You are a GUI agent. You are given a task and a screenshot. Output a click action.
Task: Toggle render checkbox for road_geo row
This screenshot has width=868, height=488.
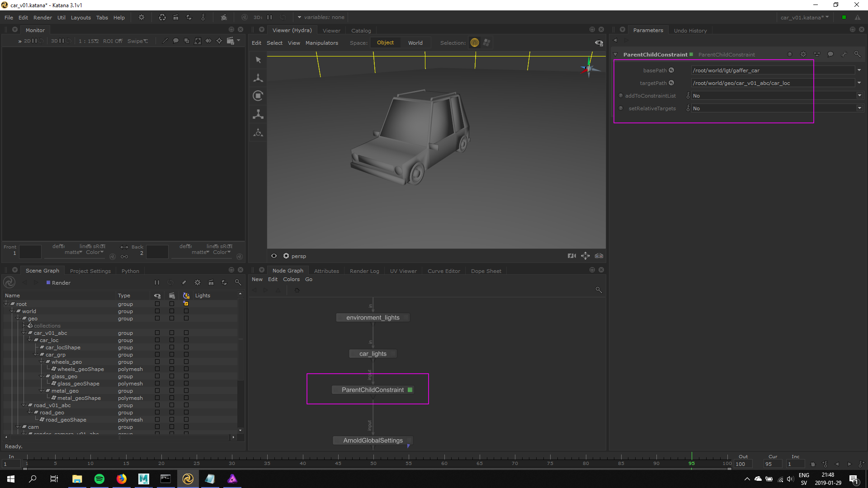tap(172, 412)
